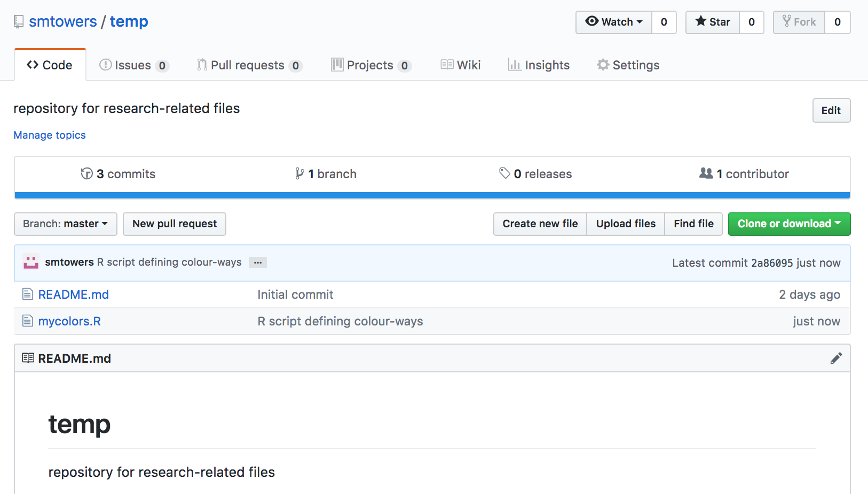
Task: Click the New pull request button
Action: tap(175, 224)
